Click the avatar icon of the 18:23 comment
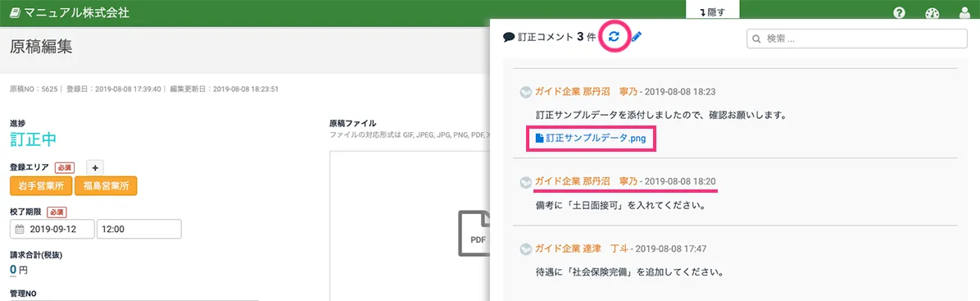Screen dimensions: 980x301 [525, 92]
